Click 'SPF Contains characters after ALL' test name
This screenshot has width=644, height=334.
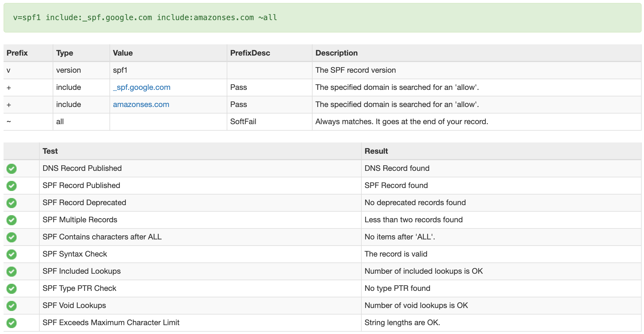[102, 237]
